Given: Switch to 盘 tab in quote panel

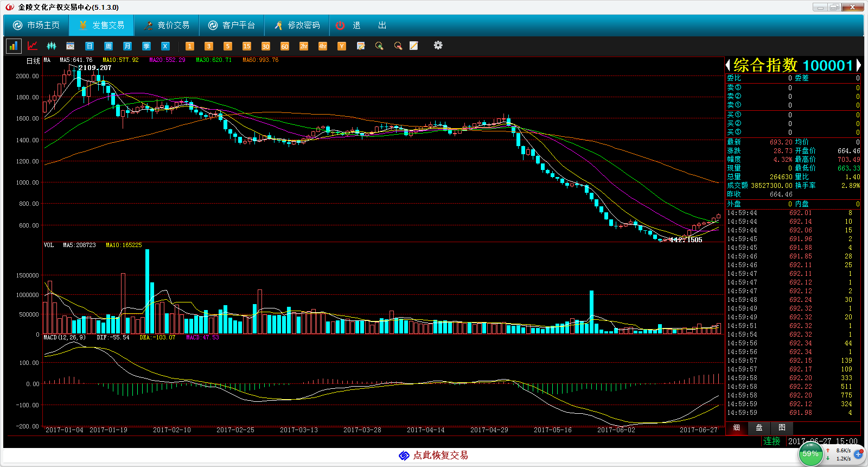Looking at the screenshot, I should 759,428.
